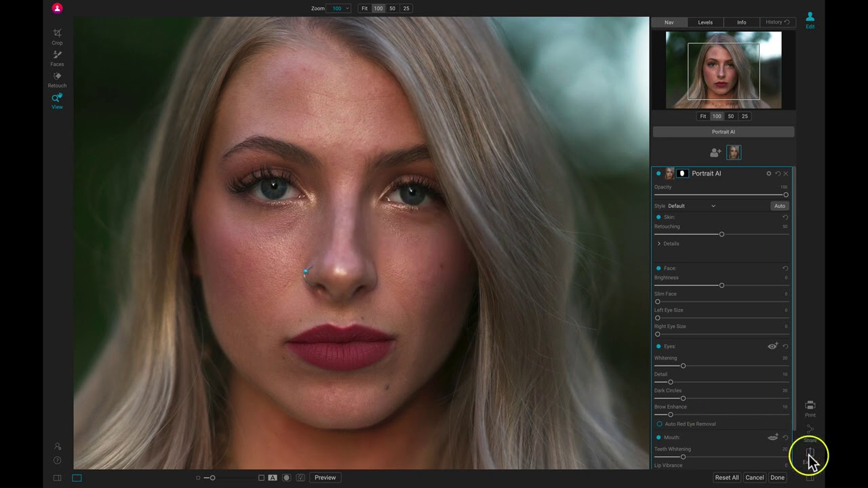Image resolution: width=868 pixels, height=488 pixels.
Task: Open the user account icon
Action: [57, 8]
